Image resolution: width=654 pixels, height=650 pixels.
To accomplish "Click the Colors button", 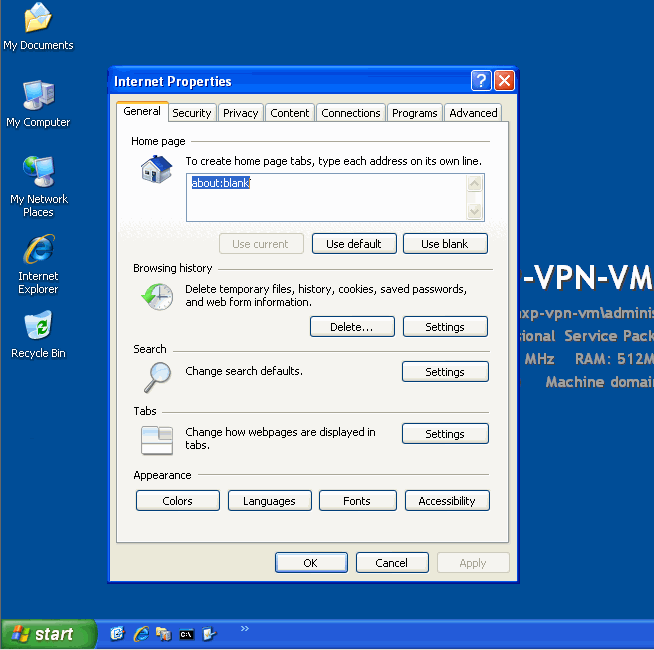I will click(x=178, y=501).
